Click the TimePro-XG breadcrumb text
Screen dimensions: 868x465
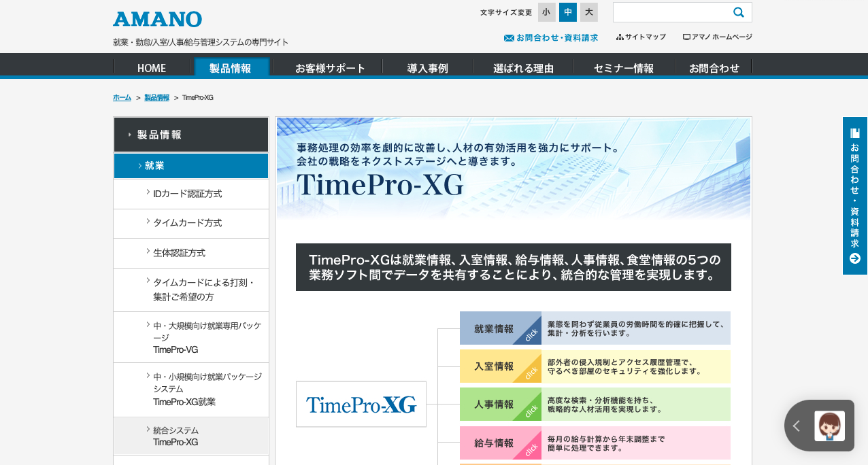[198, 98]
